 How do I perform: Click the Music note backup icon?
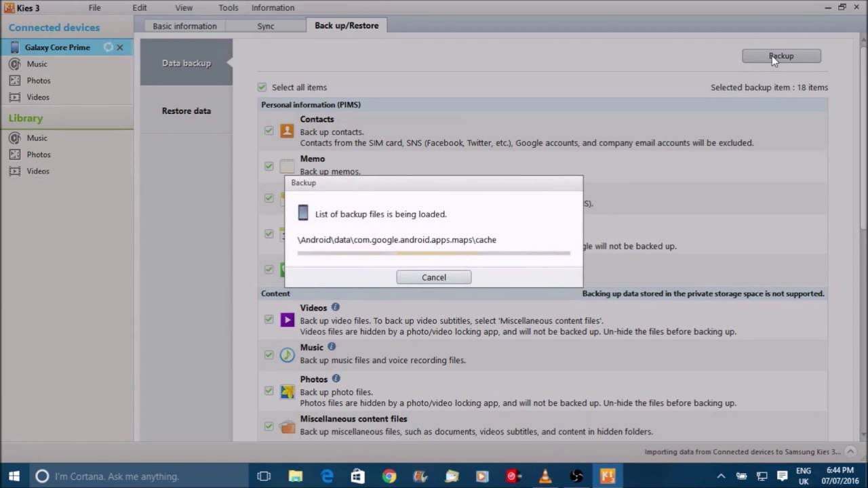pos(288,354)
